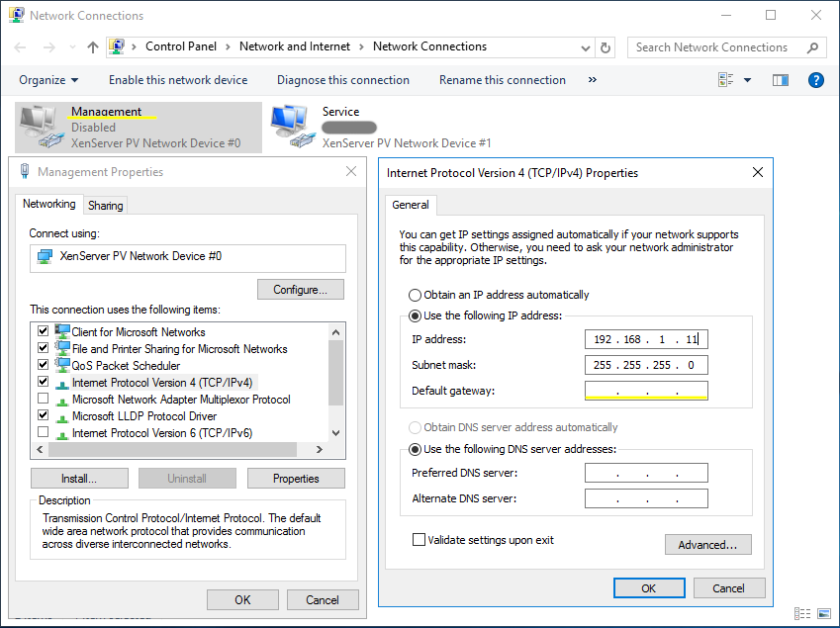Click the Advanced button in IPv4 properties
Image resolution: width=840 pixels, height=628 pixels.
point(707,544)
